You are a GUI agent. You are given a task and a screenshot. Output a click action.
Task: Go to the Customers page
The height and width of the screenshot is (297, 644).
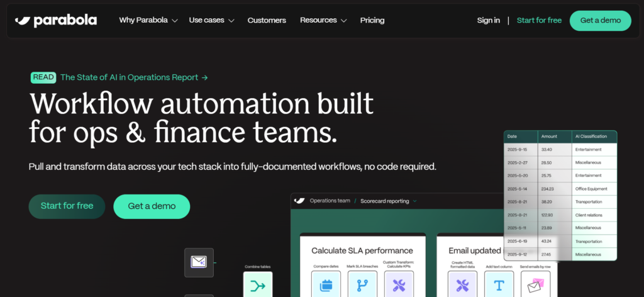click(267, 20)
